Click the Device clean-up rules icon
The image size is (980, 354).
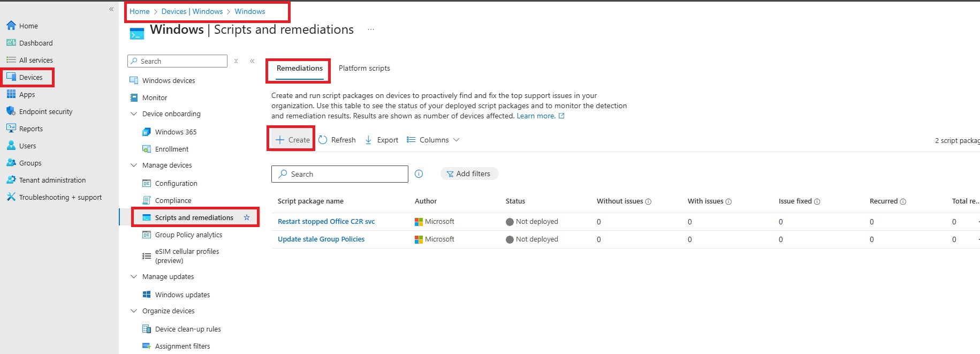147,329
